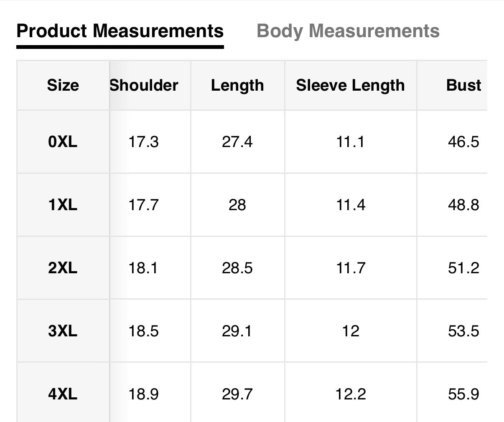Click the 53.5 bust value for 3XL
This screenshot has height=422, width=504.
[464, 331]
